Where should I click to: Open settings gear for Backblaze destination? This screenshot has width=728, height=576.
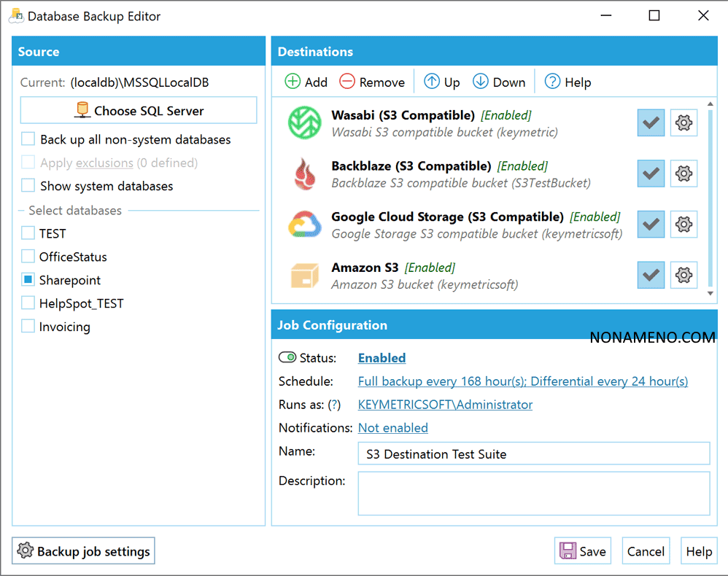[x=684, y=174]
